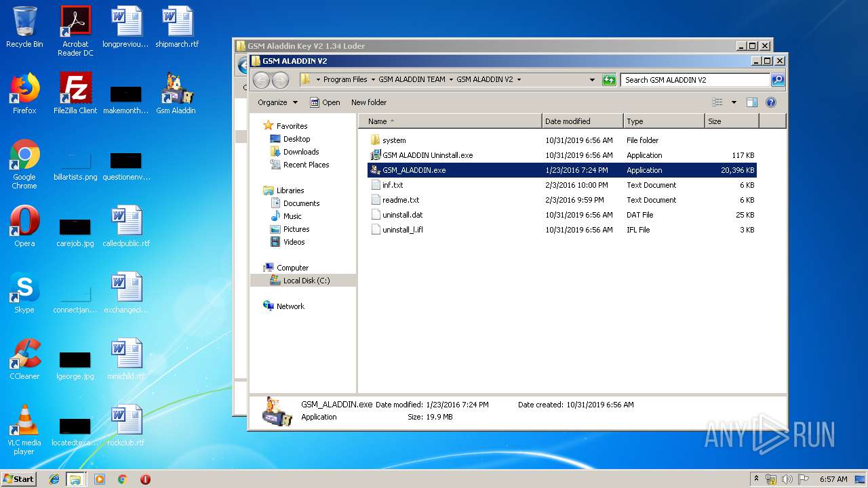868x488 pixels.
Task: Click Opera icon in taskbar
Action: pos(145,479)
